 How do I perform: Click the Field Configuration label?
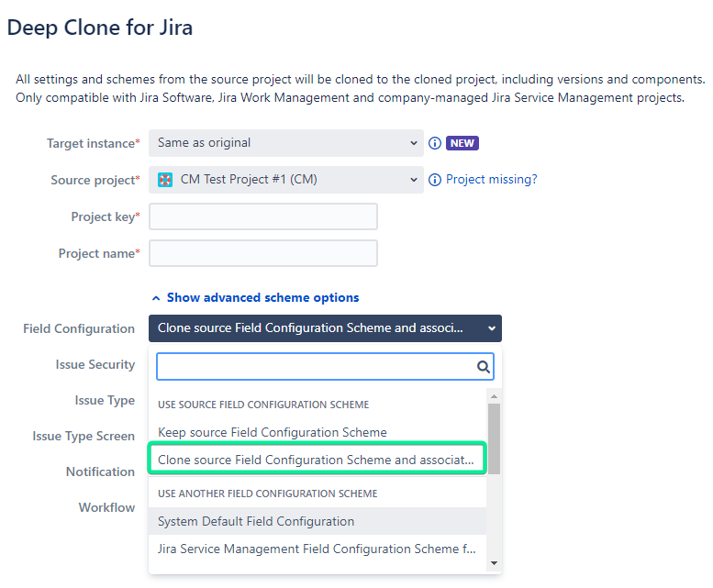coord(79,328)
